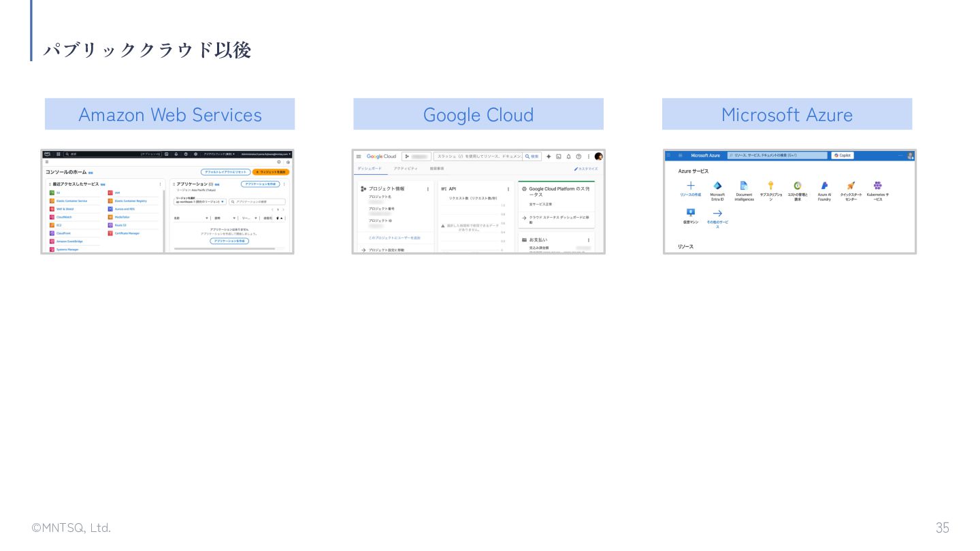This screenshot has height=551, width=980.
Task: Open Route 53 link in AWS services
Action: [120, 225]
